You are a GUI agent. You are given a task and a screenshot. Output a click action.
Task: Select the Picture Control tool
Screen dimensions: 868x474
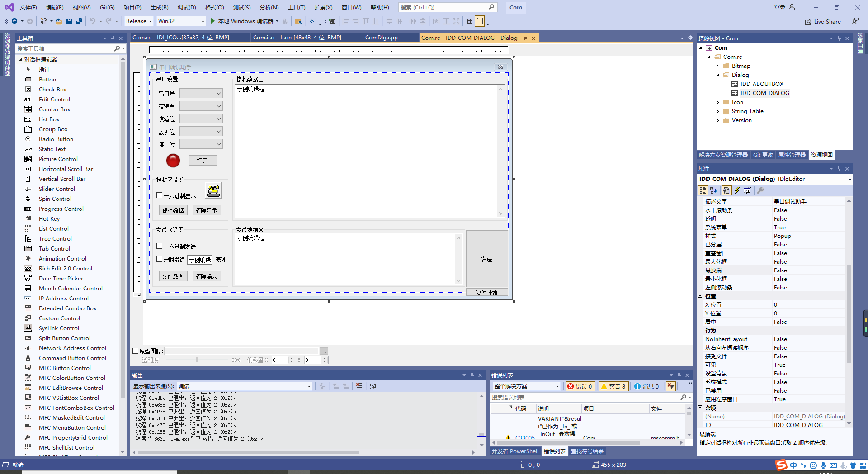[58, 159]
